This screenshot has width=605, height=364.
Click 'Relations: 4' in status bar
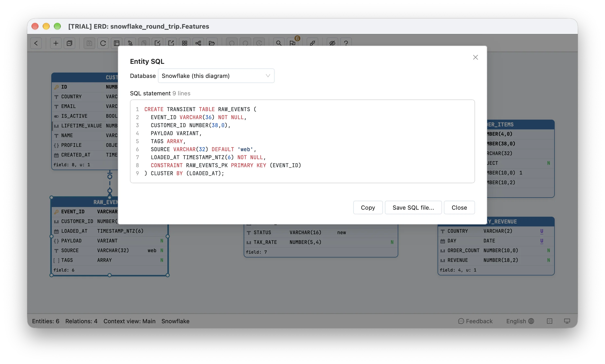coord(81,321)
